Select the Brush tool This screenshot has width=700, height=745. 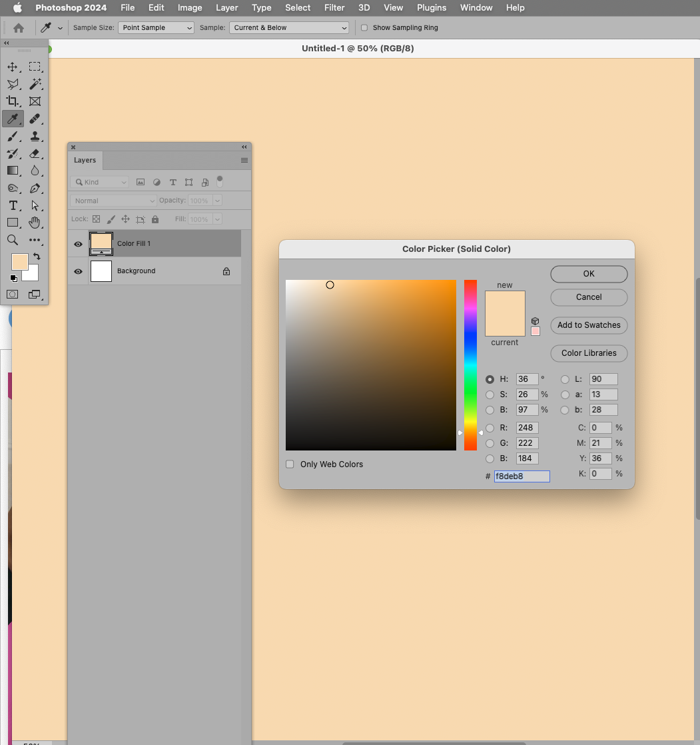pyautogui.click(x=13, y=136)
